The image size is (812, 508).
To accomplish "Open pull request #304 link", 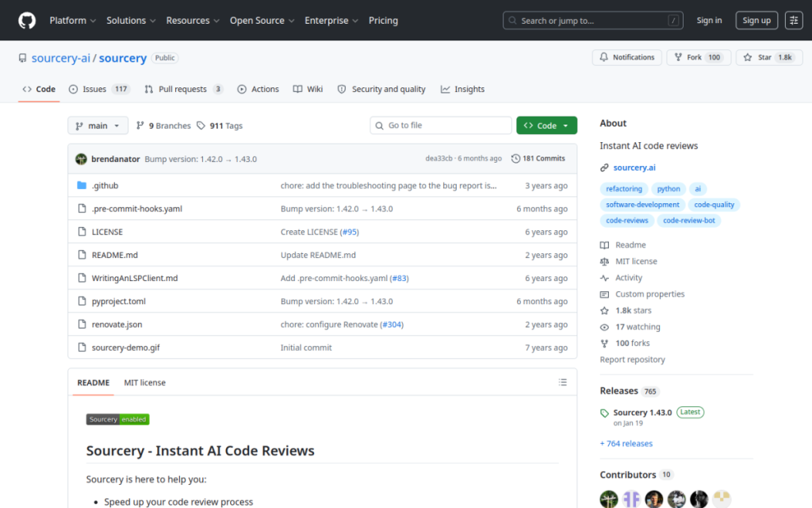I will [x=392, y=325].
